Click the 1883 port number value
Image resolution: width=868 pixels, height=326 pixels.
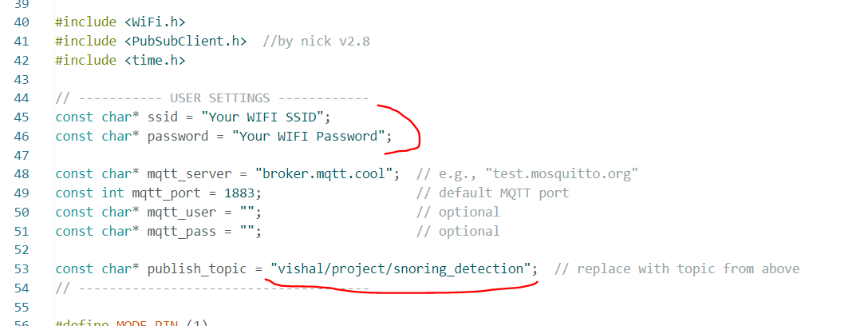click(241, 193)
